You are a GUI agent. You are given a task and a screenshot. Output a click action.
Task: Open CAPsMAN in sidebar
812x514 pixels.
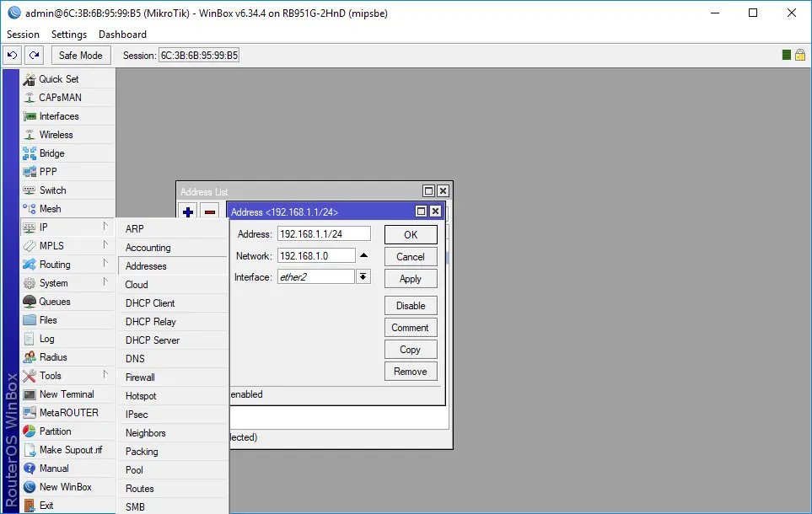(67, 97)
